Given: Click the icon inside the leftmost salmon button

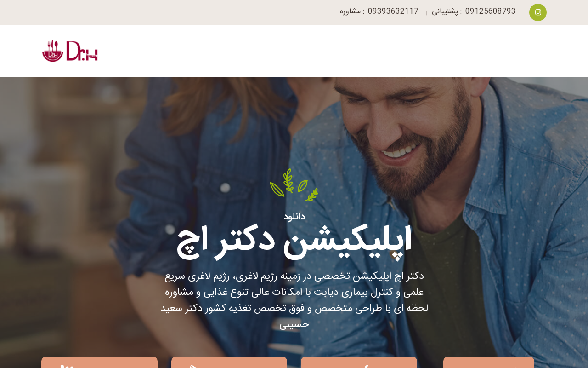Looking at the screenshot, I should click(67, 366).
